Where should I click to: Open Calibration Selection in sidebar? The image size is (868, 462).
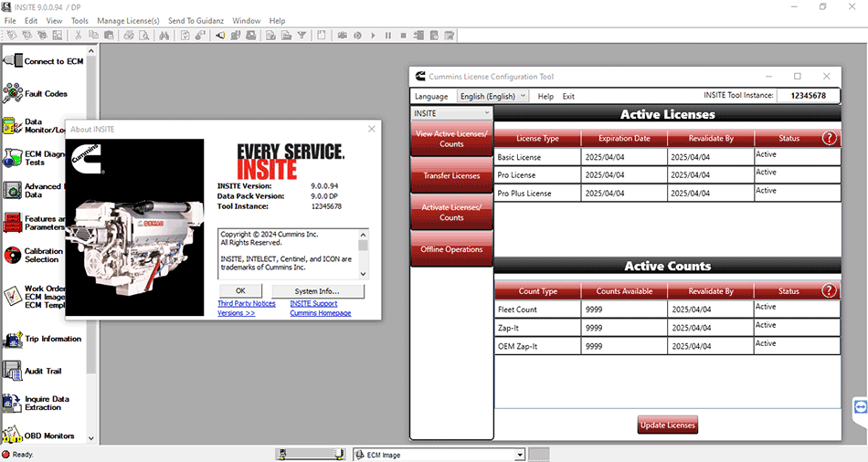point(33,255)
